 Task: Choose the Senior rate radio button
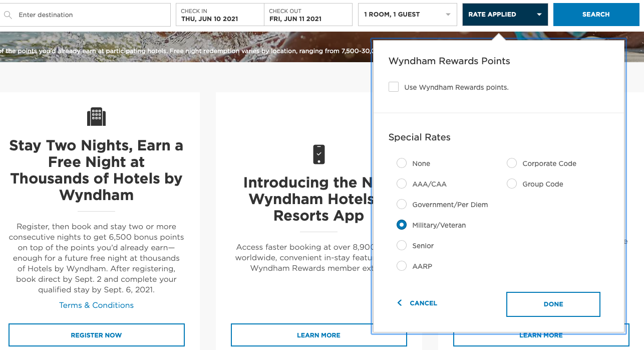402,246
